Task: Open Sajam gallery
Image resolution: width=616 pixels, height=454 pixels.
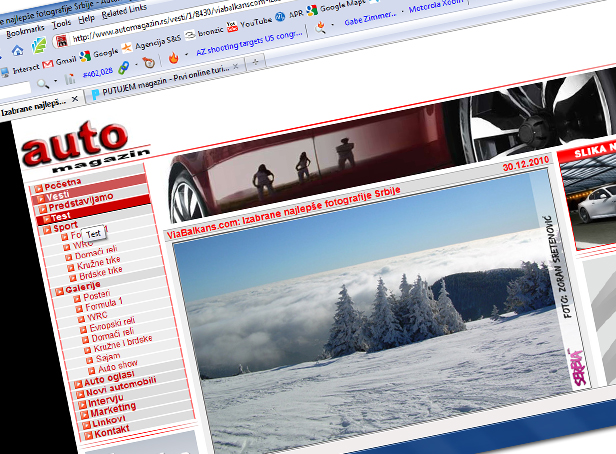Action: (x=108, y=358)
